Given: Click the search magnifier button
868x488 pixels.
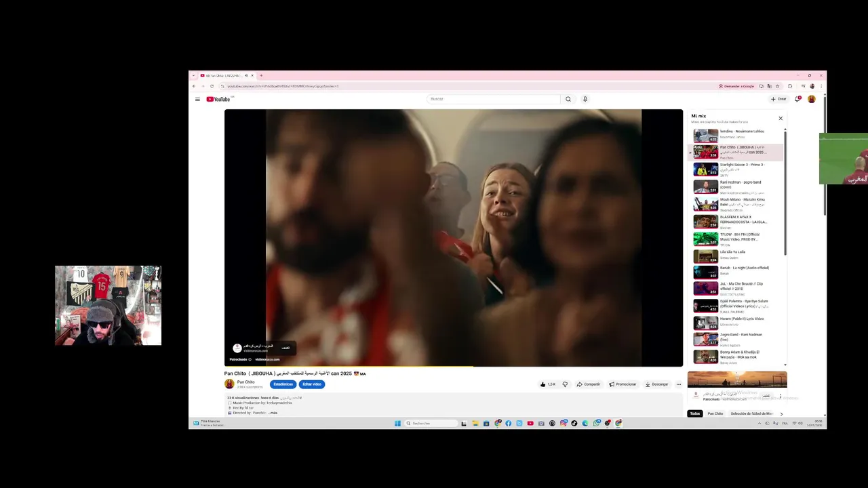Looking at the screenshot, I should [568, 99].
